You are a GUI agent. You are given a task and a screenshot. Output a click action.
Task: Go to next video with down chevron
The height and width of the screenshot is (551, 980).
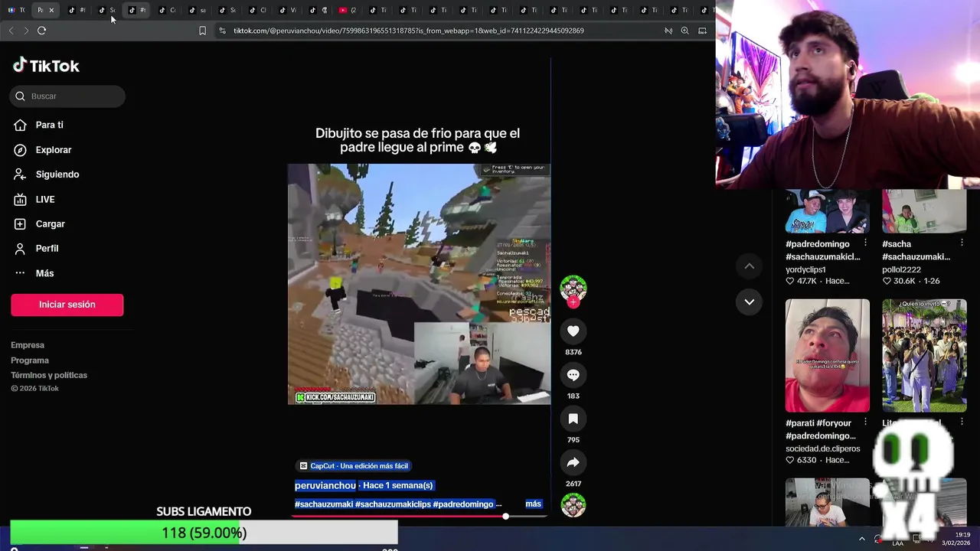click(750, 302)
